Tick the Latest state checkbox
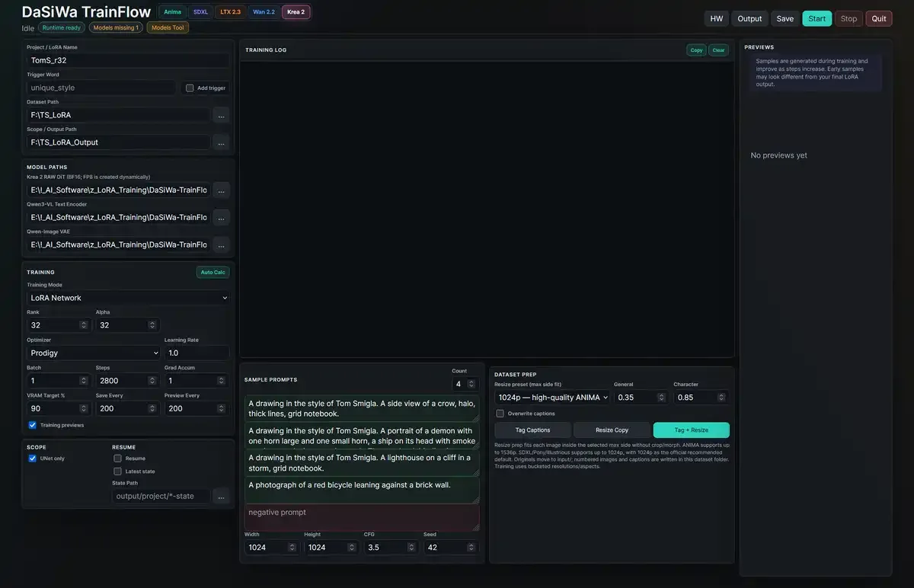This screenshot has width=914, height=588. pyautogui.click(x=117, y=471)
